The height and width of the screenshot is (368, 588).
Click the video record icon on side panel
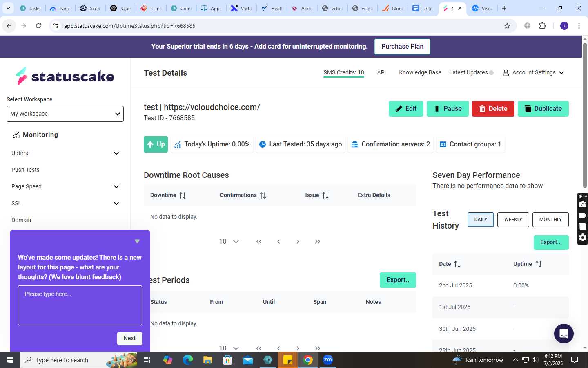583,215
